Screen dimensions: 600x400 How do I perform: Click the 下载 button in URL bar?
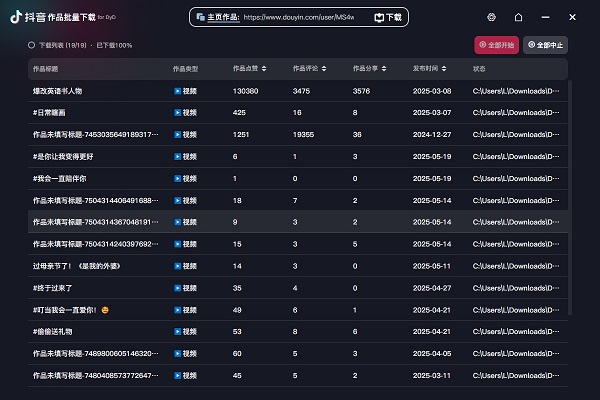coord(388,17)
